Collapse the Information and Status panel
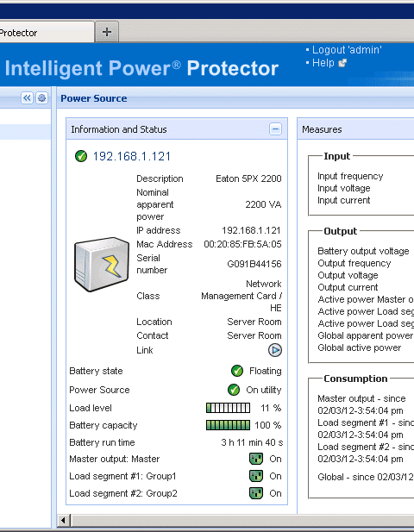Screen dimensions: 414x532 (275, 129)
